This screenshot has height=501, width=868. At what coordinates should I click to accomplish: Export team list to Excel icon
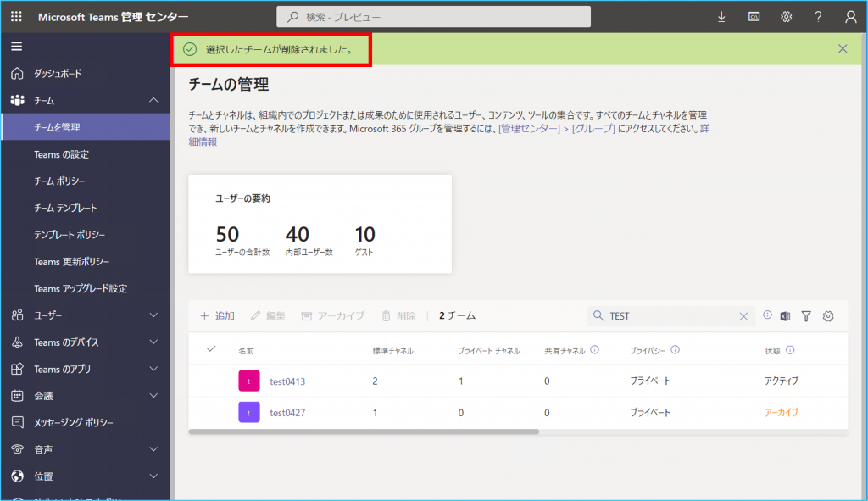(786, 316)
